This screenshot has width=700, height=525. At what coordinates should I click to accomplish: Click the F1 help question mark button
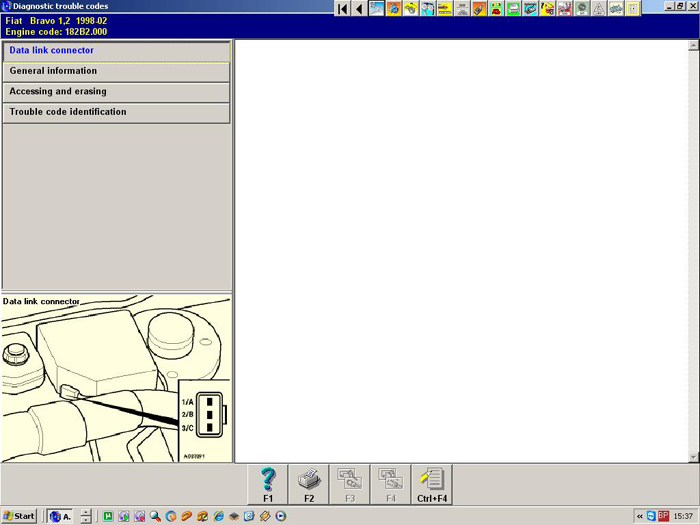268,483
